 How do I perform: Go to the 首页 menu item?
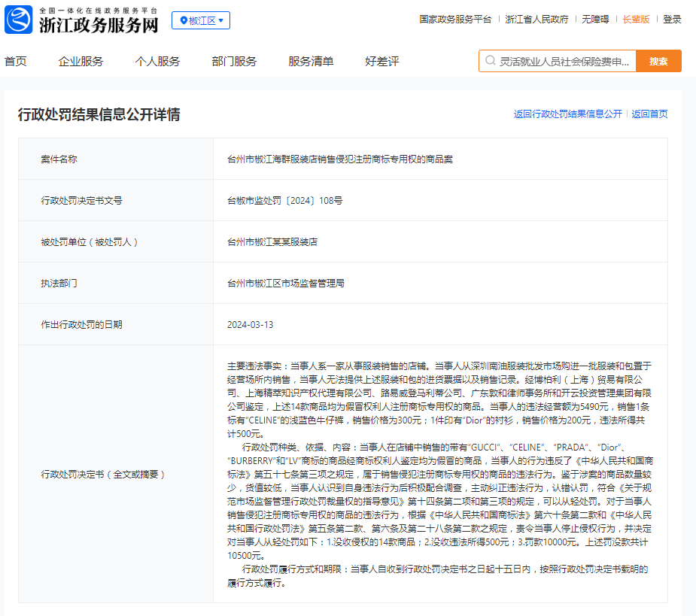click(x=16, y=61)
